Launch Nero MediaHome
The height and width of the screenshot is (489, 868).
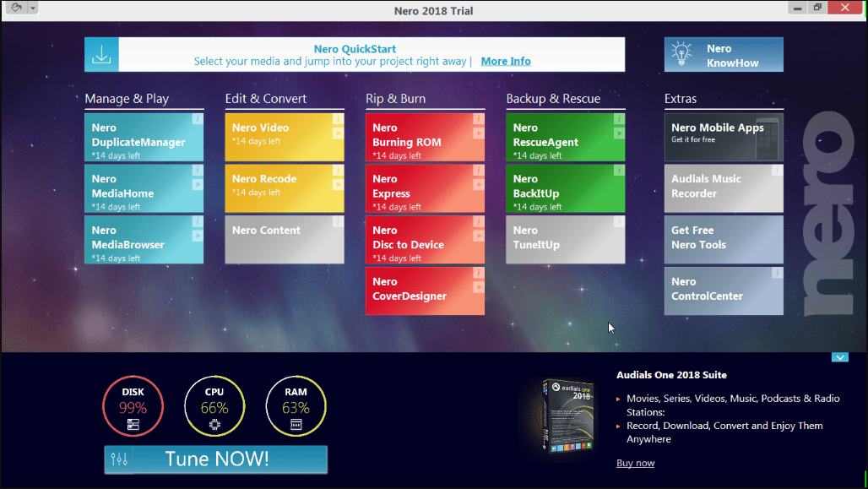[144, 189]
